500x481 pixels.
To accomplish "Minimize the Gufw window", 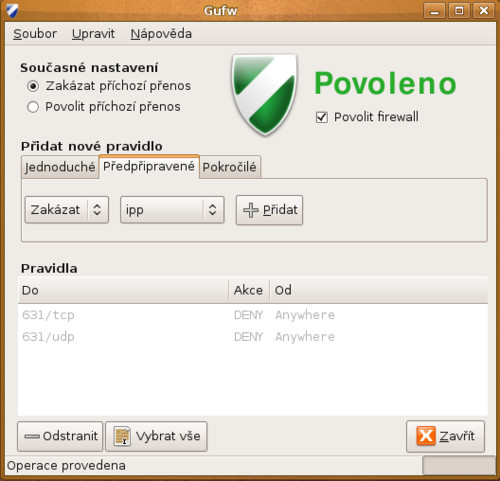I will [x=434, y=11].
